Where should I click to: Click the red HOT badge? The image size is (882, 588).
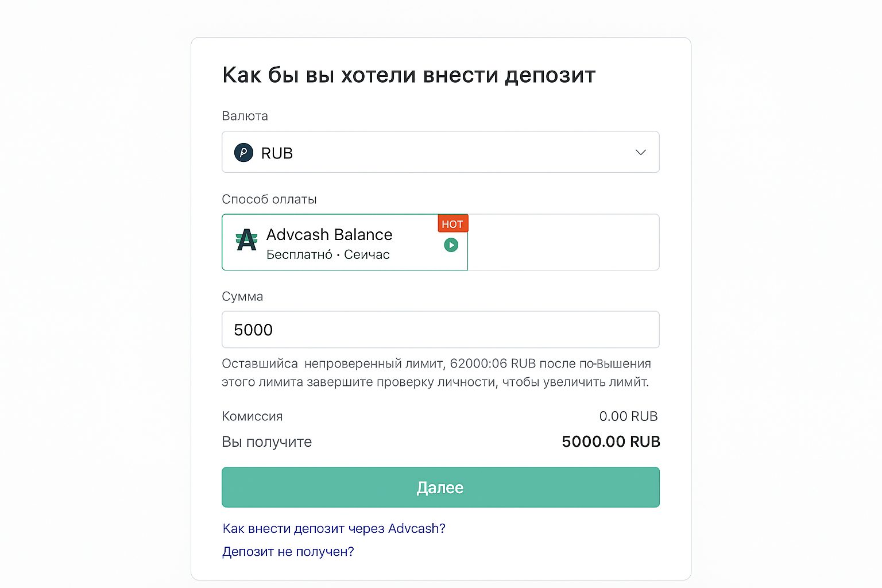pos(452,224)
